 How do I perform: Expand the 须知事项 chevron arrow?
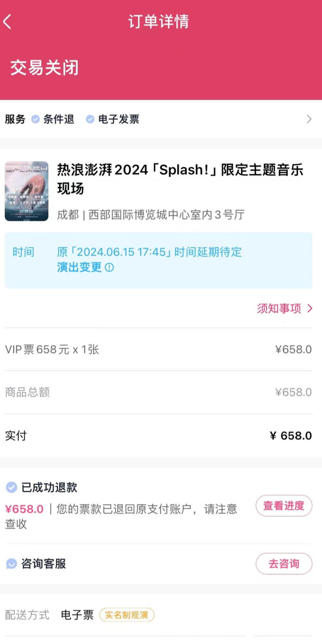tap(310, 308)
